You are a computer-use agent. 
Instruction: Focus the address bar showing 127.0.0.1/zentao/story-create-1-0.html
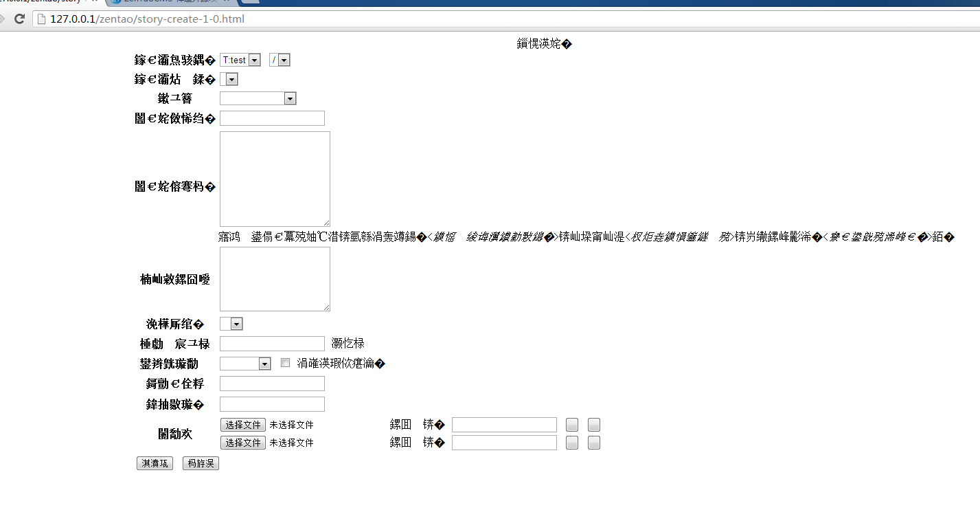(506, 19)
